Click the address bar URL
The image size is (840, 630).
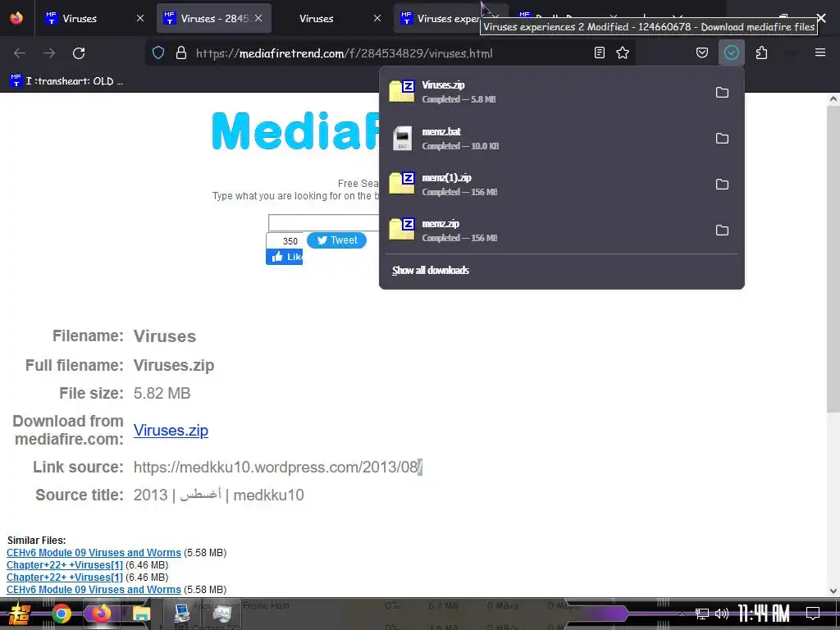point(344,53)
